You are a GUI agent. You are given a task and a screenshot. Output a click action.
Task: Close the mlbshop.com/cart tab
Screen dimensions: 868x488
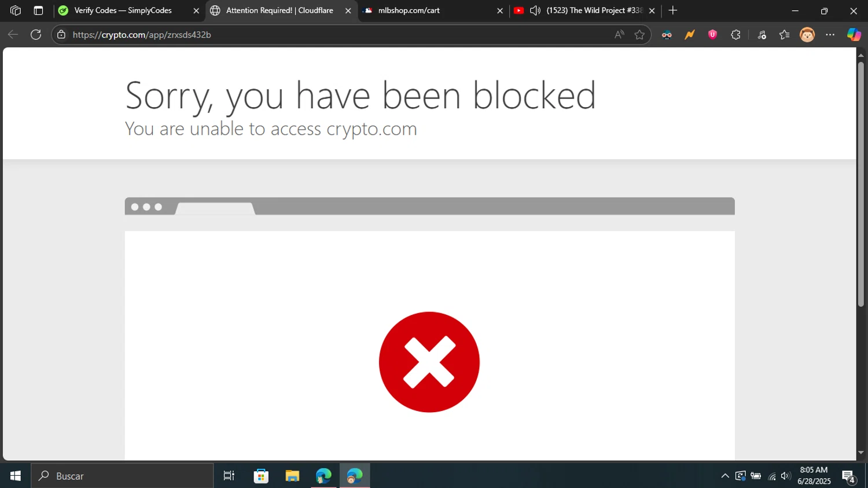500,11
